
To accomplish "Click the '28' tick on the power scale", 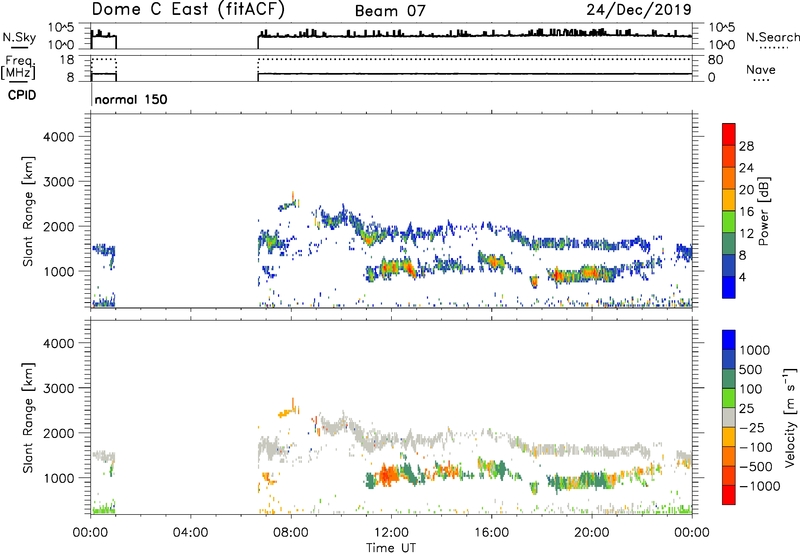I will tap(746, 146).
